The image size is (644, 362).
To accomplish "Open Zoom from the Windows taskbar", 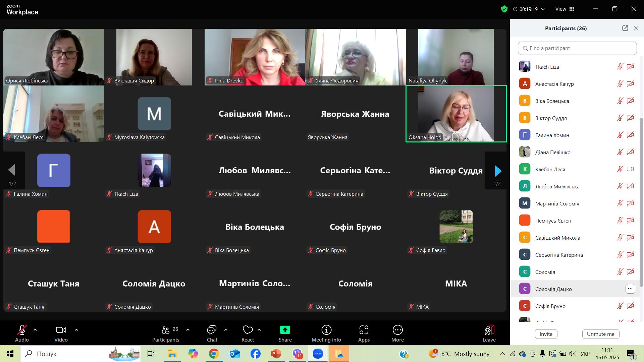I will (318, 354).
